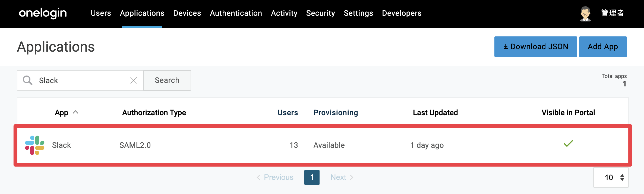Sort by App column arrow

(x=76, y=112)
